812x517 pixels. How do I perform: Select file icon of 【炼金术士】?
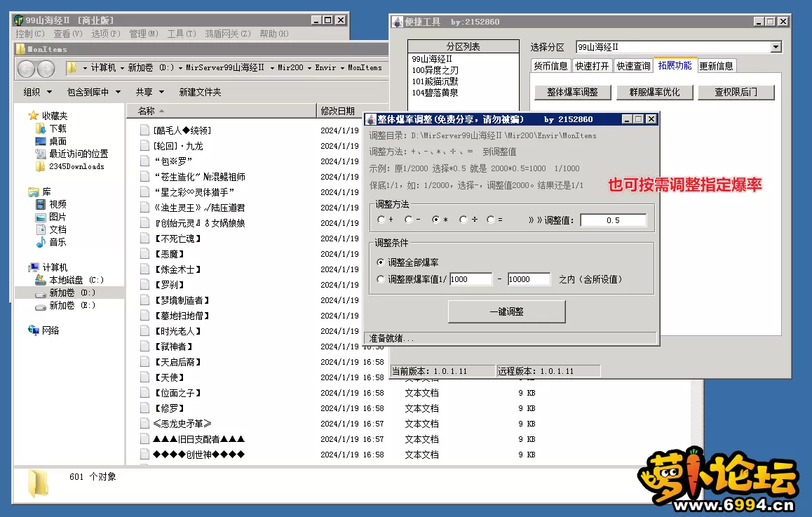point(145,269)
